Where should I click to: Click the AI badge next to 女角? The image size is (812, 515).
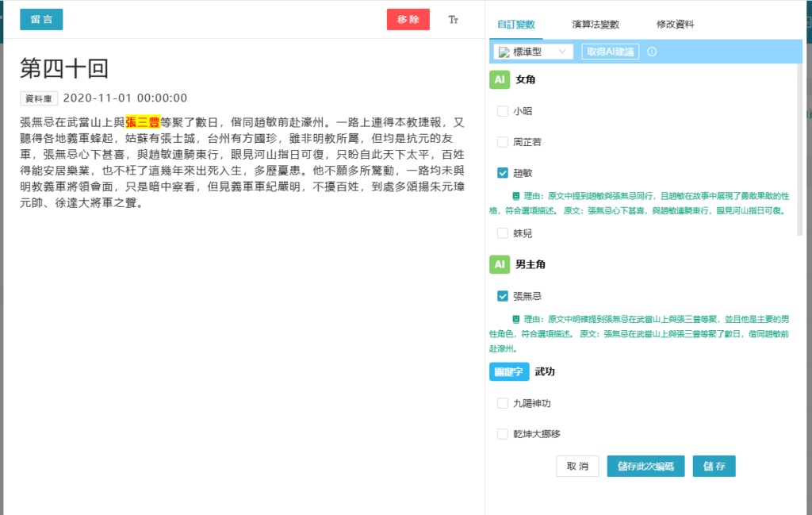pyautogui.click(x=499, y=80)
